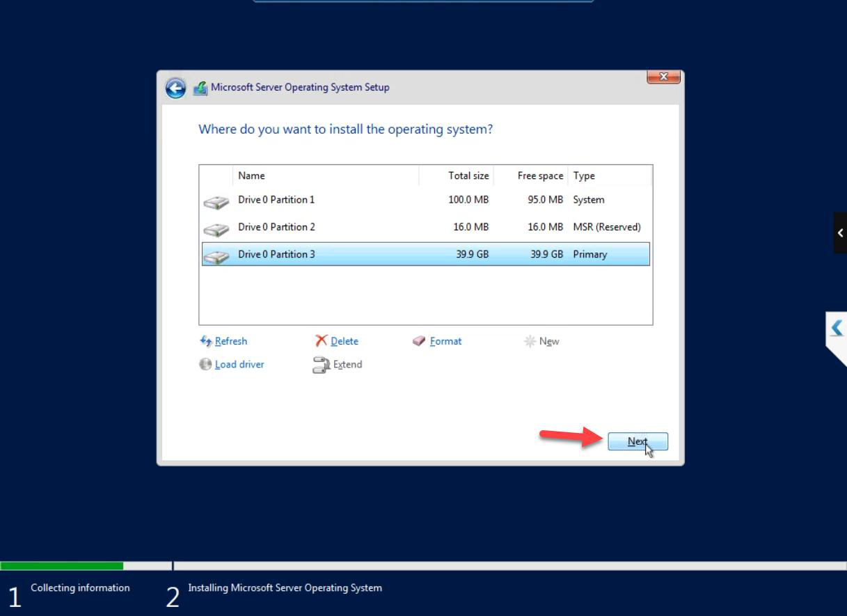Click the Primary type cell
The height and width of the screenshot is (616, 847).
click(590, 254)
